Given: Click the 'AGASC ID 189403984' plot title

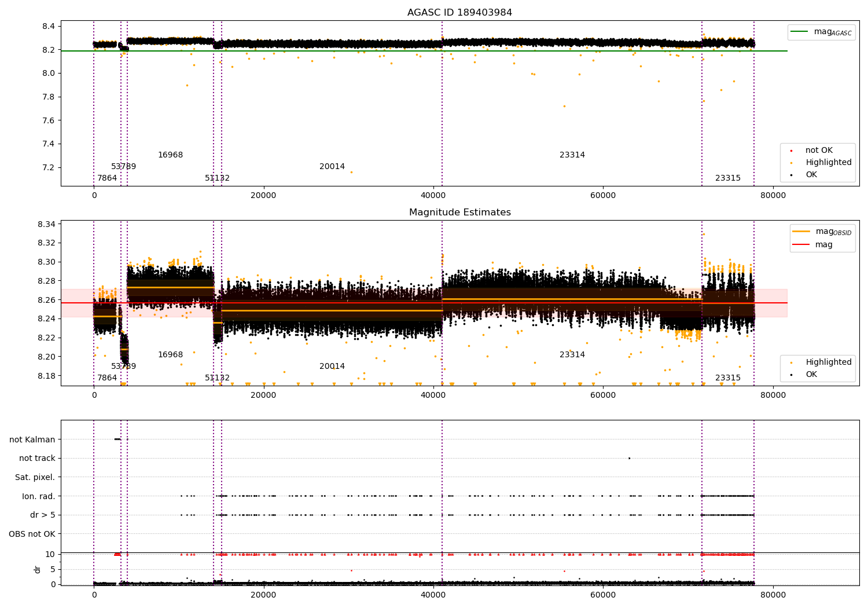Looking at the screenshot, I should point(459,13).
